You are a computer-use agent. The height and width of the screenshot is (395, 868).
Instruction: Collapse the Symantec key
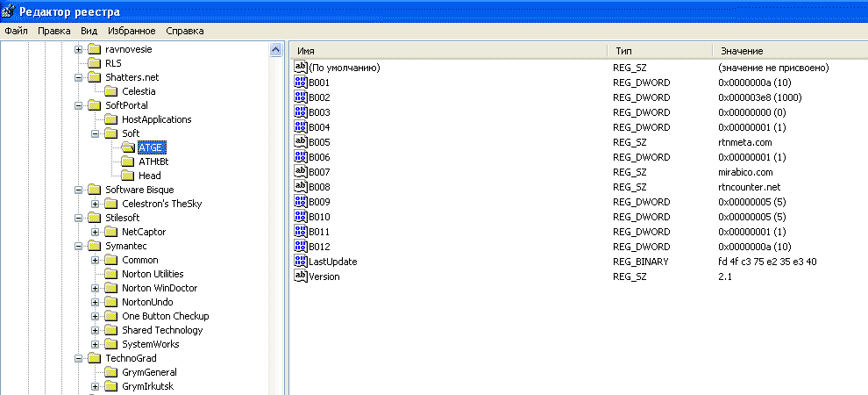pos(78,246)
